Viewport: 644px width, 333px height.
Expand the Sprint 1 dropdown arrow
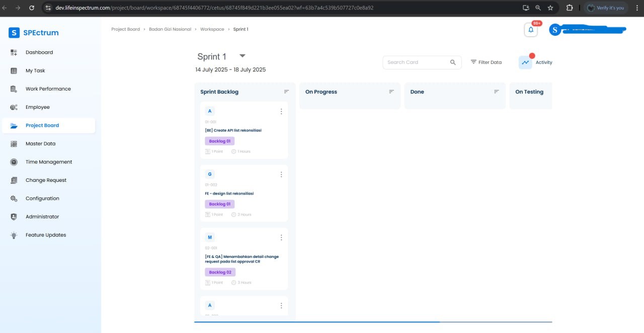pyautogui.click(x=242, y=56)
